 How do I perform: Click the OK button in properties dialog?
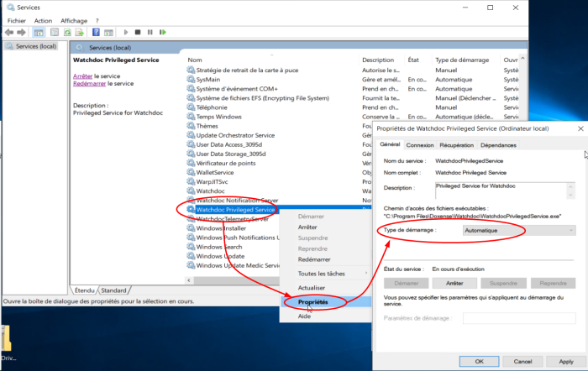click(x=479, y=361)
